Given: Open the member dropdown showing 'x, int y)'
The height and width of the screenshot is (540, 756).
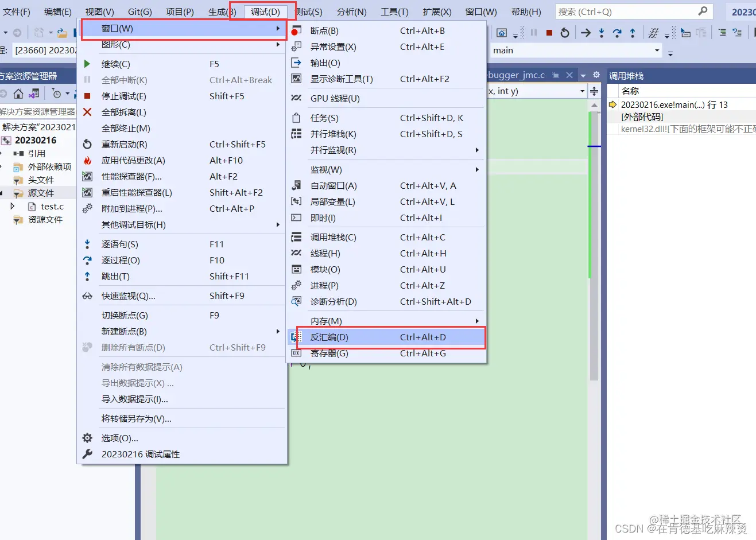Looking at the screenshot, I should tap(582, 91).
